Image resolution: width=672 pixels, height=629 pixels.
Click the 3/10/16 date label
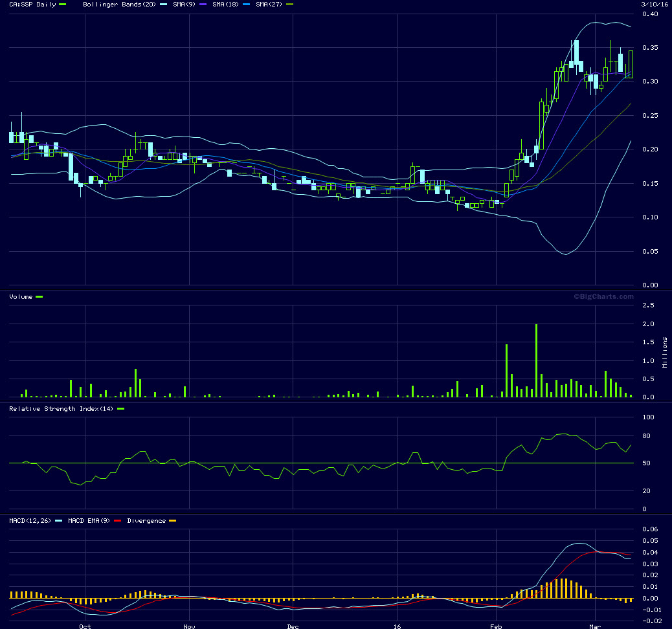tap(655, 5)
